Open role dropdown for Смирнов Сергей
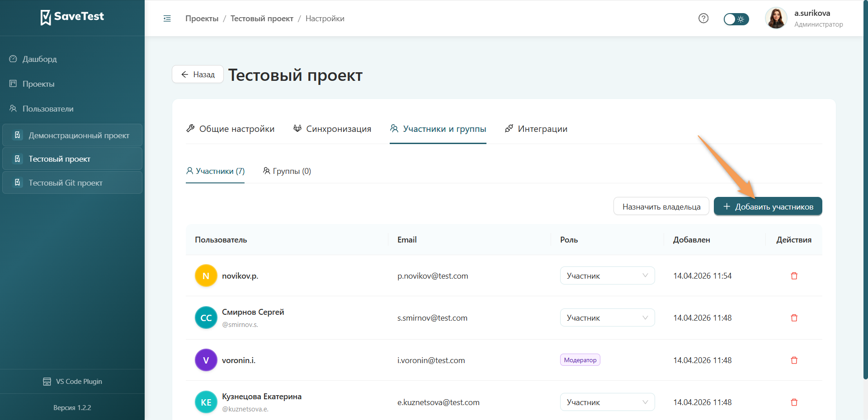Viewport: 868px width, 420px height. coord(608,318)
